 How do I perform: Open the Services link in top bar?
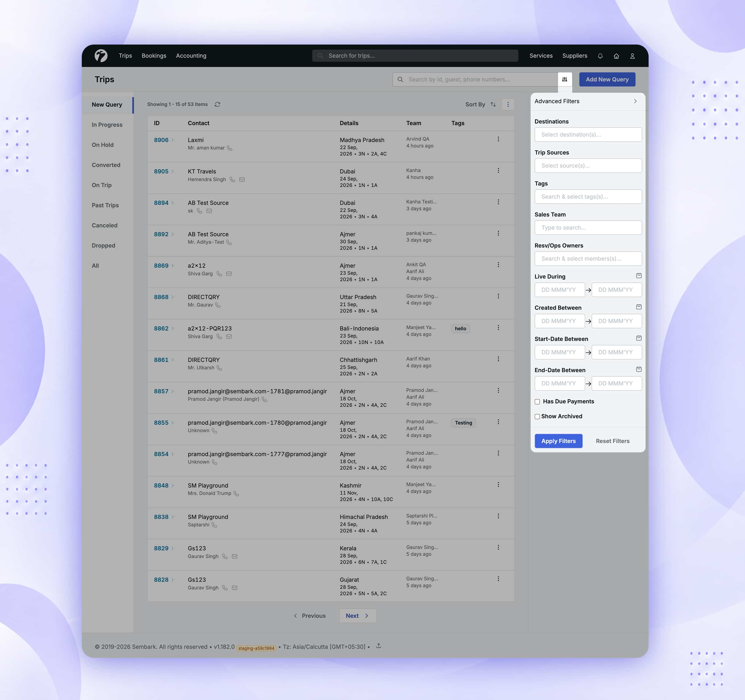coord(541,56)
